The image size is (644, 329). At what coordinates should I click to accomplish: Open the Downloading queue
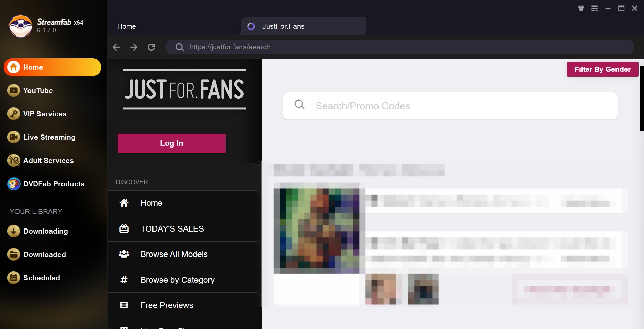click(x=45, y=231)
